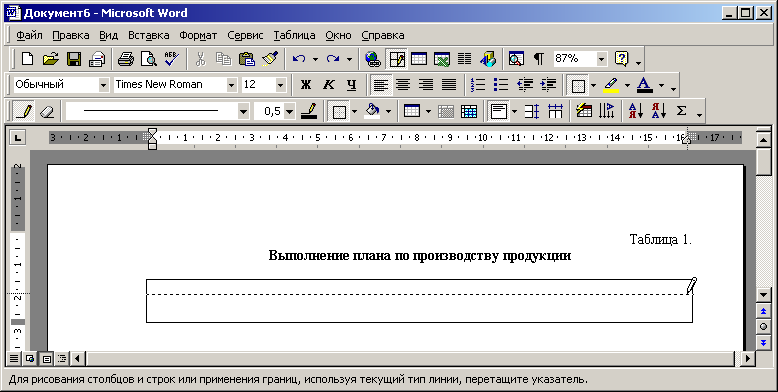Show the Drawing toolbar icon

(x=488, y=59)
